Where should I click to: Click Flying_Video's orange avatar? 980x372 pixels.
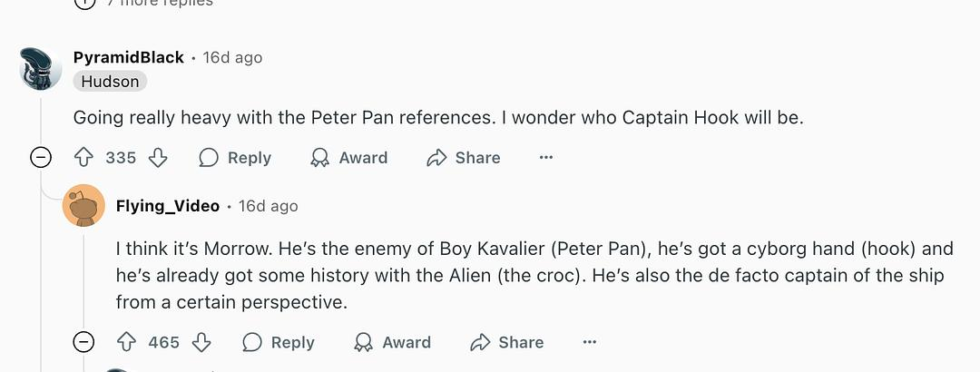83,206
